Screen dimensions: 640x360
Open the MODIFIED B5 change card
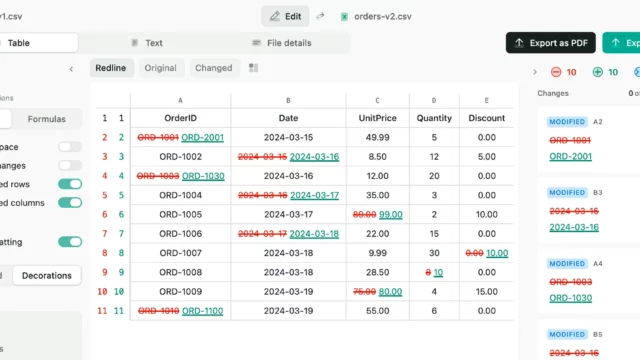(589, 340)
